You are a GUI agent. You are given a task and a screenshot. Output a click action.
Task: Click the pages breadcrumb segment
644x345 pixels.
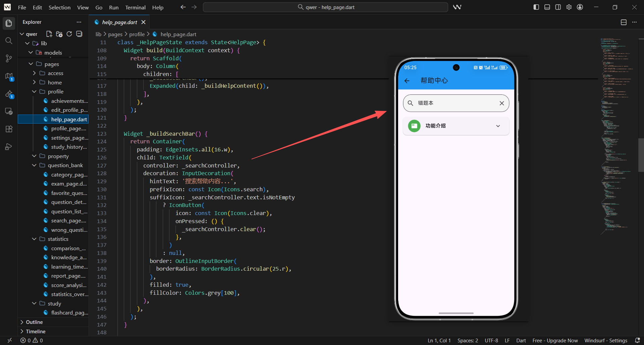coord(115,34)
